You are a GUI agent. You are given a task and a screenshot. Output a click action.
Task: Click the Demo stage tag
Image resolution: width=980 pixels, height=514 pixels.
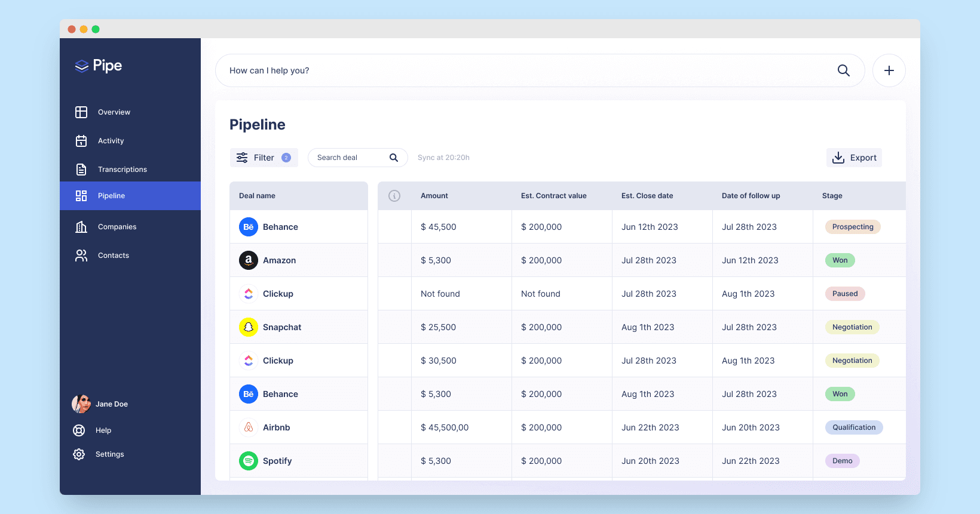coord(843,461)
